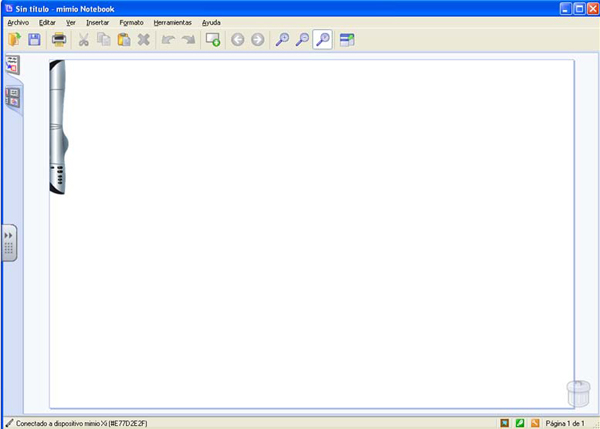This screenshot has width=600, height=429.
Task: Toggle the view panel toolbar icon
Action: [x=347, y=40]
